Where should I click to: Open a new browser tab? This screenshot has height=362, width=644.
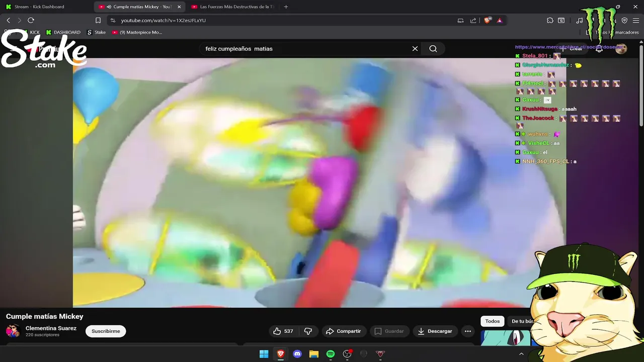286,7
